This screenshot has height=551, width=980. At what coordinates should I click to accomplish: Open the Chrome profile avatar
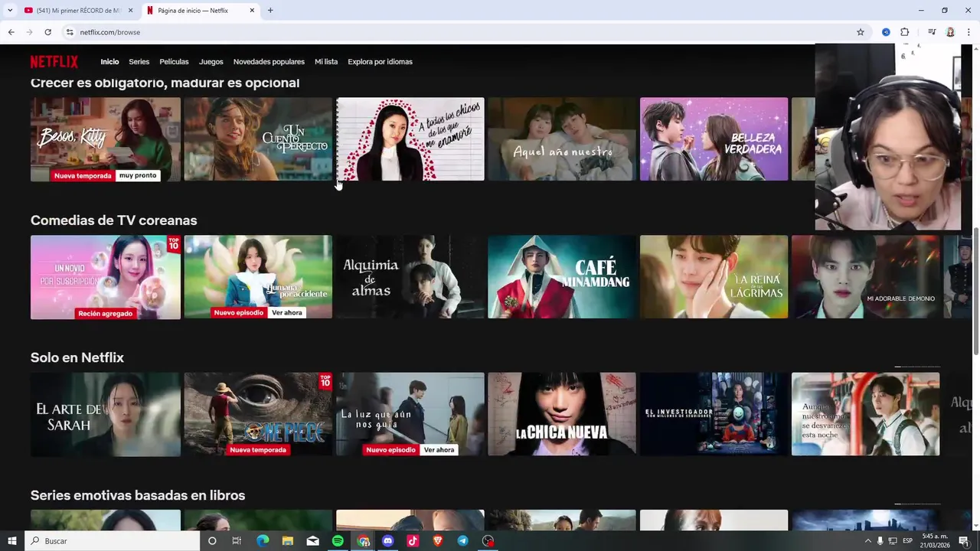click(950, 32)
